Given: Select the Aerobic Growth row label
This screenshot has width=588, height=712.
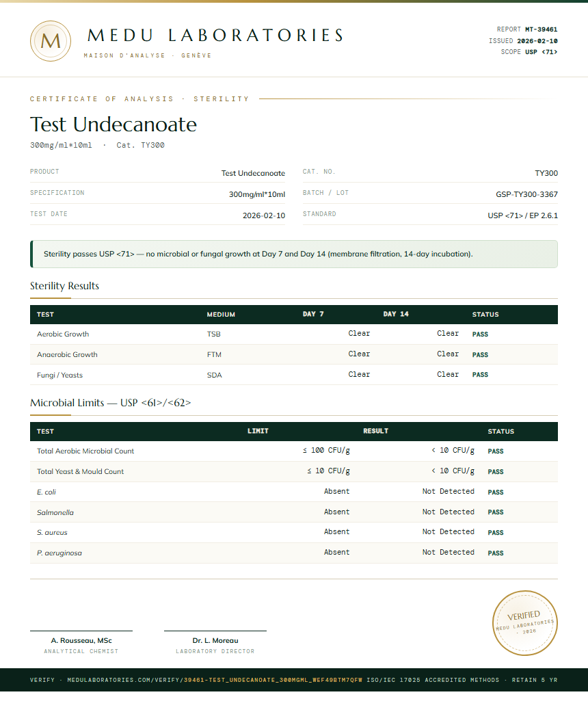Looking at the screenshot, I should tap(63, 334).
